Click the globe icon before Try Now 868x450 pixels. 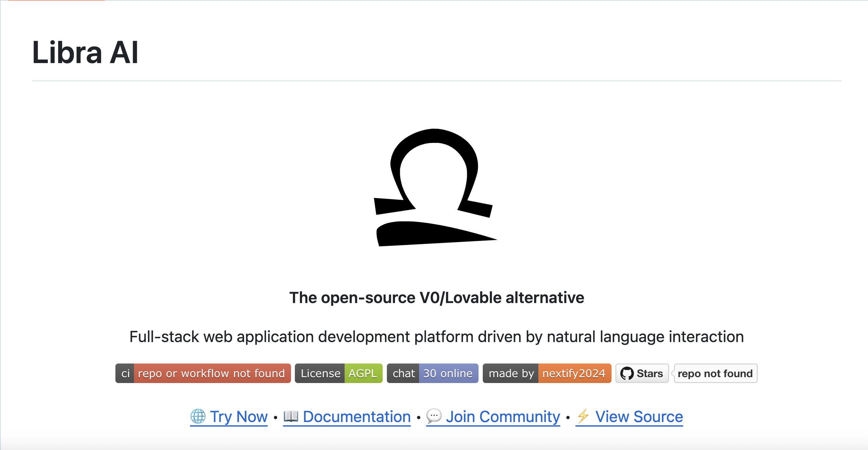[x=198, y=416]
